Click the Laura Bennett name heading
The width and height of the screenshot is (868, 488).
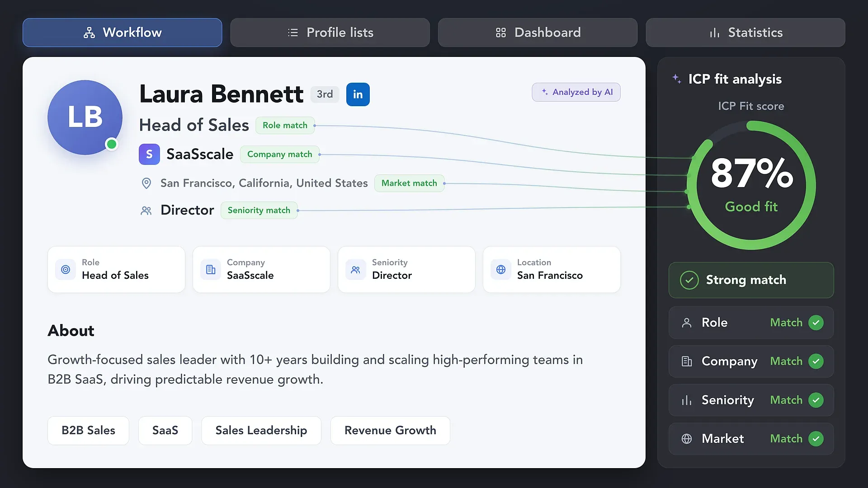(221, 94)
